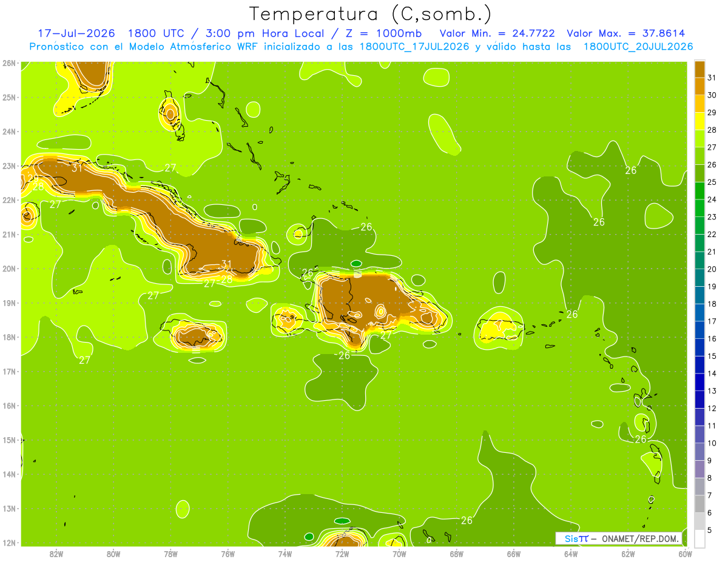
Task: Click the '20N' latitude axis label
Action: 9,269
